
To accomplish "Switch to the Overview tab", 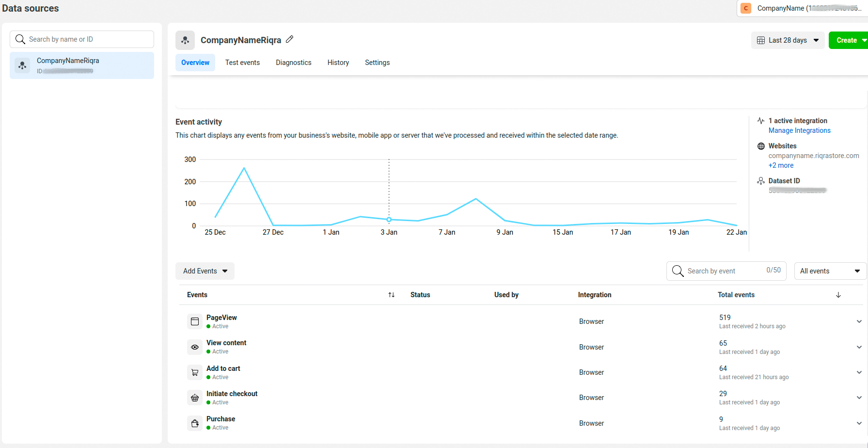I will click(x=195, y=63).
